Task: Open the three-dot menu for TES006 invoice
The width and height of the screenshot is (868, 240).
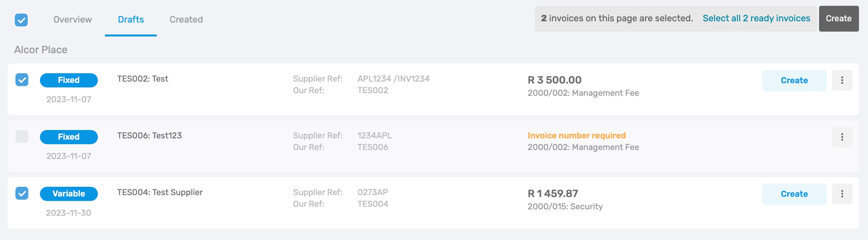Action: coord(842,137)
